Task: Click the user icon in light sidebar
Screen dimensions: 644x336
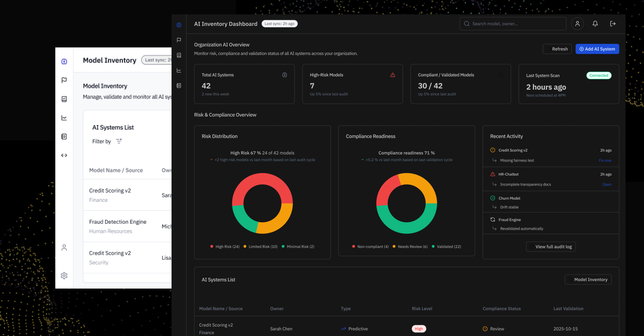Action: (64, 247)
